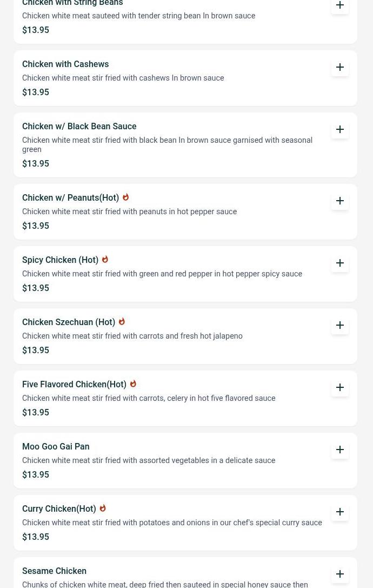This screenshot has width=373, height=588.
Task: Click plus for Chicken w/ Black Bean Sauce
Action: coord(340,129)
